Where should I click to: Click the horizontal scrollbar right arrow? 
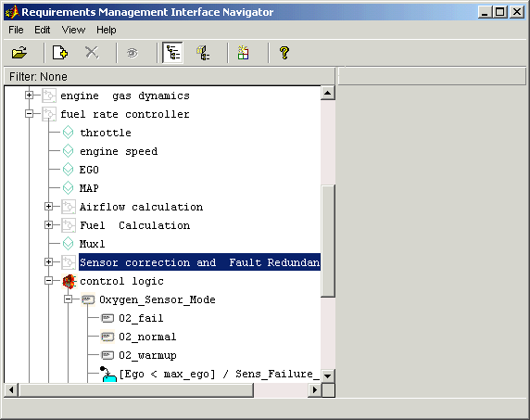click(315, 390)
